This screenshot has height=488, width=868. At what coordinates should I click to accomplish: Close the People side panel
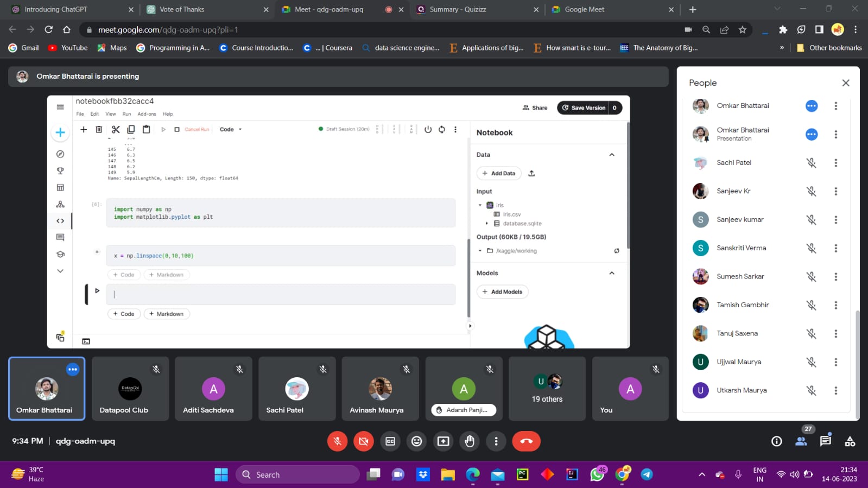pyautogui.click(x=845, y=83)
